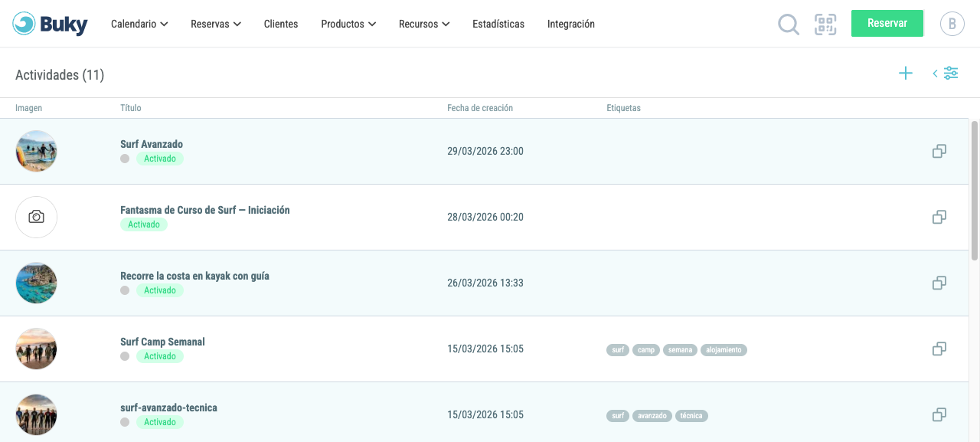Open Fantasma de Curso de Surf — Iniciación
Viewport: 980px width, 442px height.
[205, 210]
